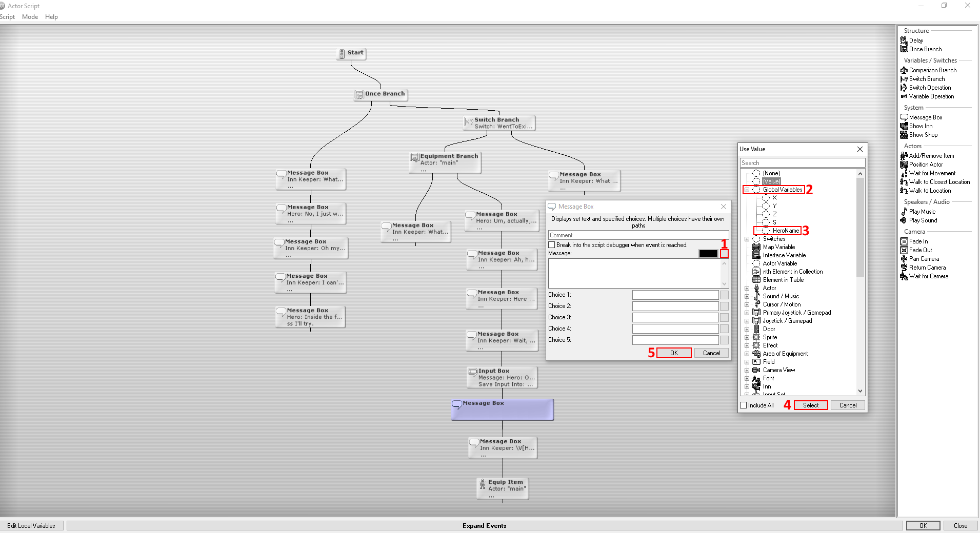Image resolution: width=980 pixels, height=533 pixels.
Task: Select the Return Camera icon
Action: click(904, 268)
